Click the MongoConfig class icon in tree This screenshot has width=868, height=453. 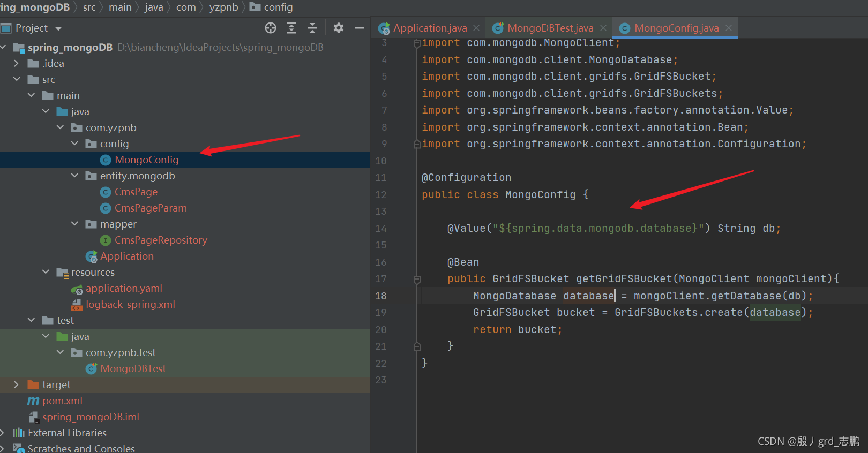[x=106, y=160]
